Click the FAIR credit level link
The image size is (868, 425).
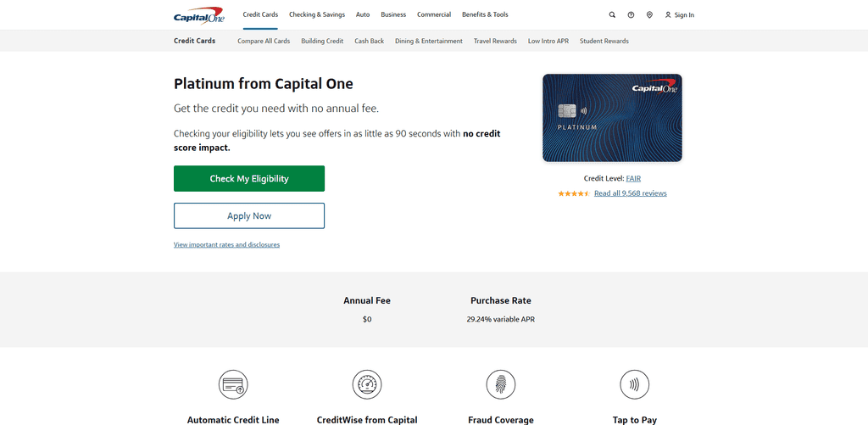coord(633,178)
